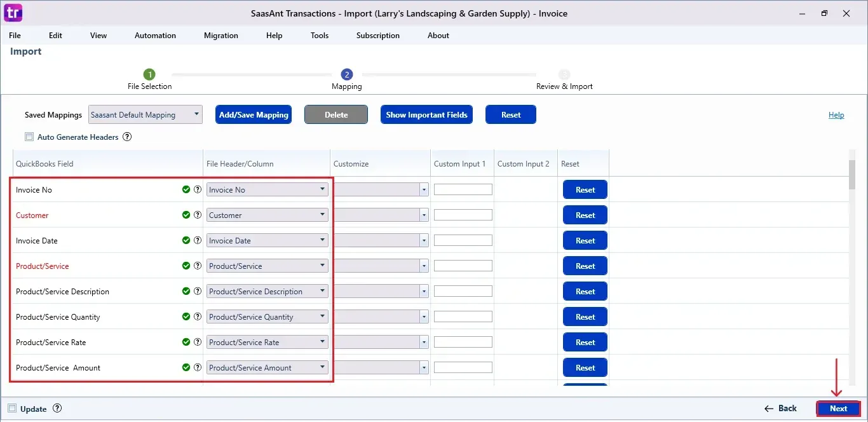Click green check icon in Invoice No row

coord(186,189)
